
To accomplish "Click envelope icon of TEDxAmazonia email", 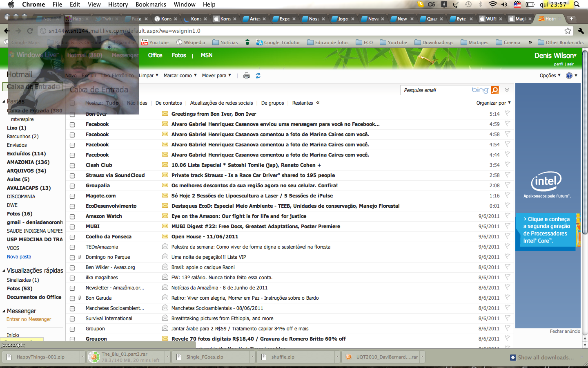I will pyautogui.click(x=165, y=247).
